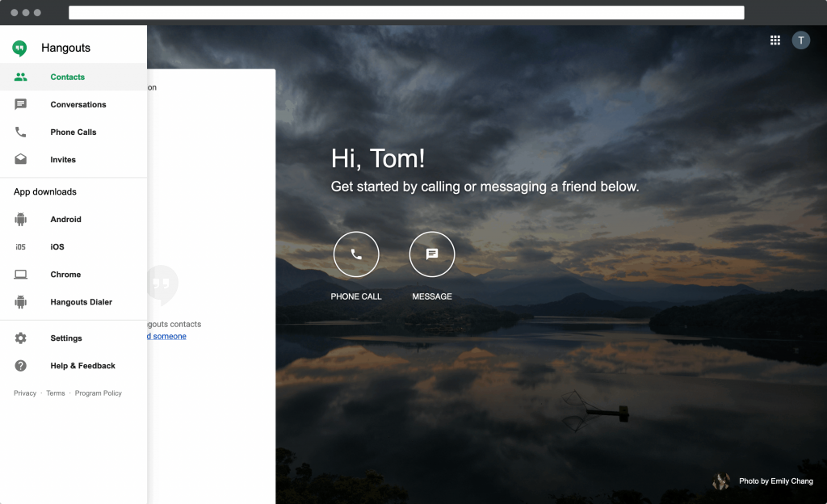Select Phone Calls in the sidebar
This screenshot has width=827, height=504.
[73, 132]
